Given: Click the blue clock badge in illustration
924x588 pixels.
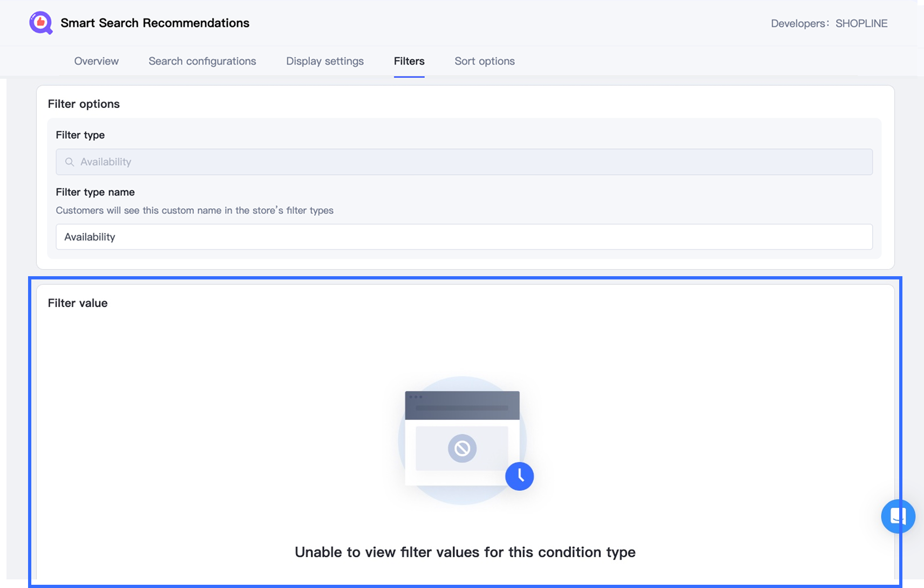Looking at the screenshot, I should (x=519, y=476).
